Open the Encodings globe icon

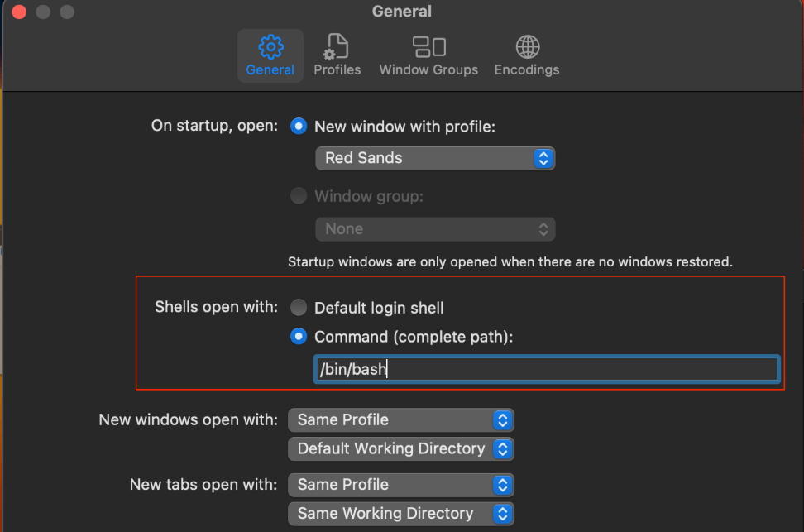point(527,46)
